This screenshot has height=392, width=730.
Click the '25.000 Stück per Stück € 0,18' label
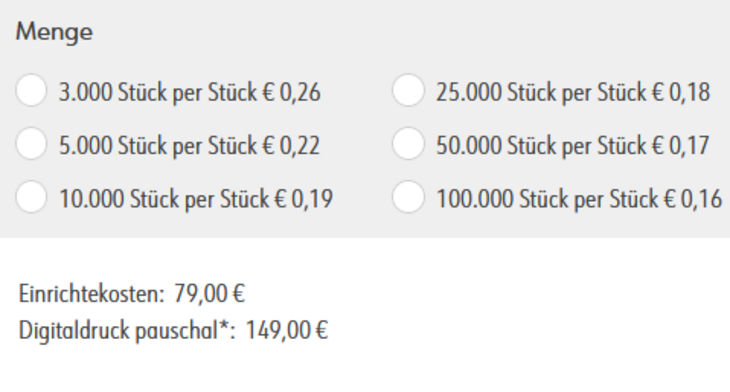[573, 92]
